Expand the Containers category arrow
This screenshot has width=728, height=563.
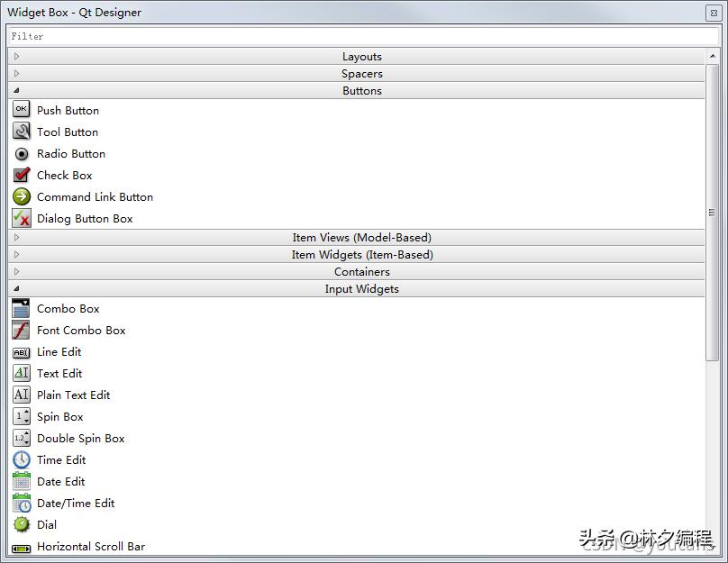[x=17, y=271]
